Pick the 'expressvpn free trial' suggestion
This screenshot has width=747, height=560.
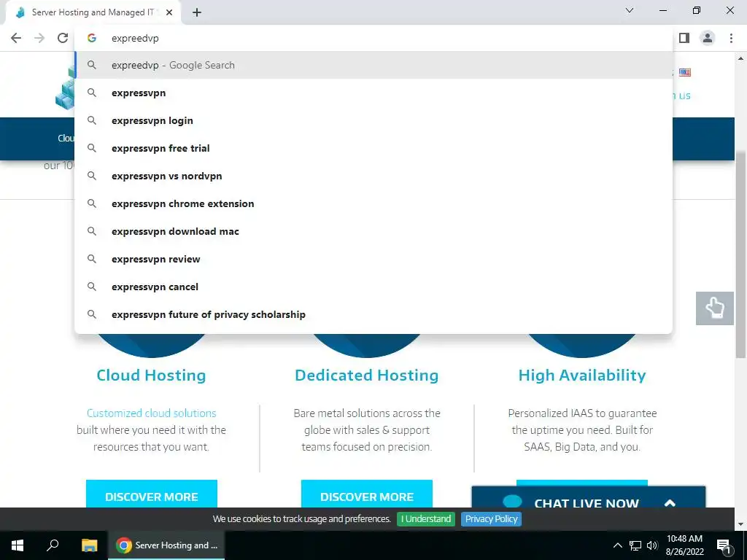pyautogui.click(x=374, y=148)
